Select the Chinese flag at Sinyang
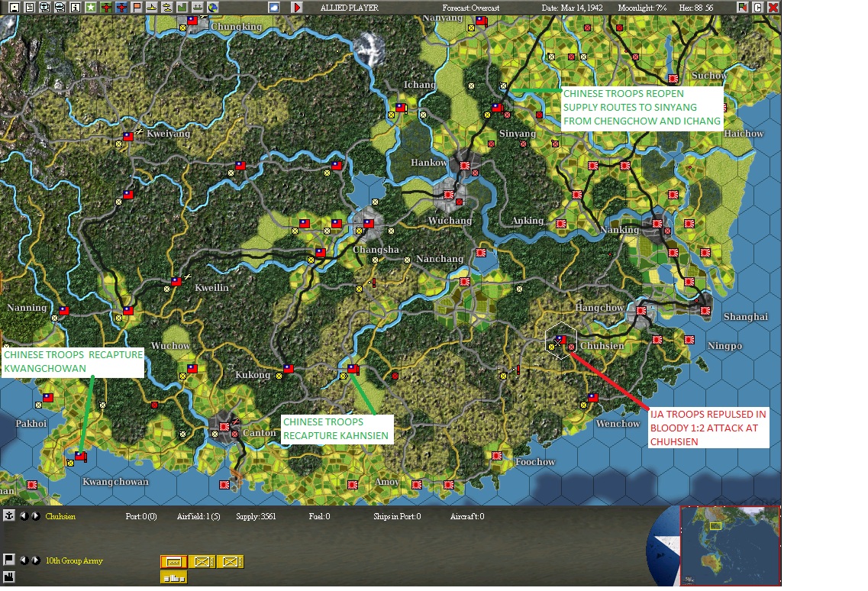This screenshot has height=591, width=868. (496, 108)
